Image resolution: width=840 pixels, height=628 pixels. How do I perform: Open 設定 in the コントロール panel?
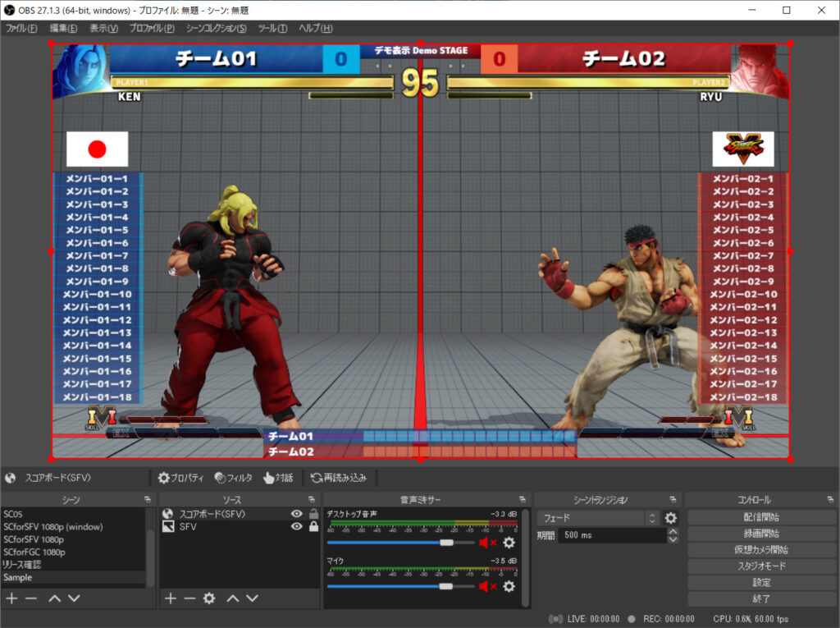[x=761, y=582]
